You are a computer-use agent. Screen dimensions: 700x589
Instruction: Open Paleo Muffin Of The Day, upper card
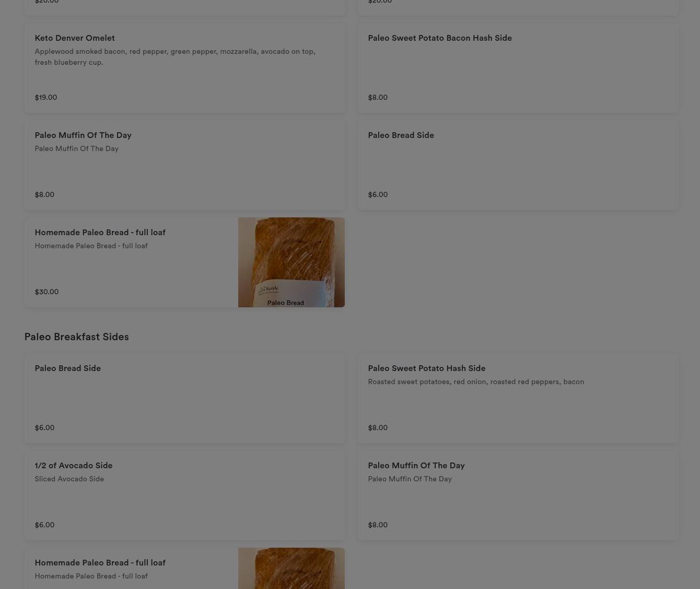[x=184, y=165]
